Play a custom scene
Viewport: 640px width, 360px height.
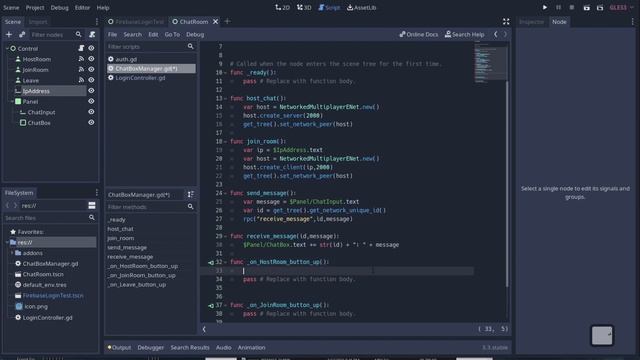600,7
